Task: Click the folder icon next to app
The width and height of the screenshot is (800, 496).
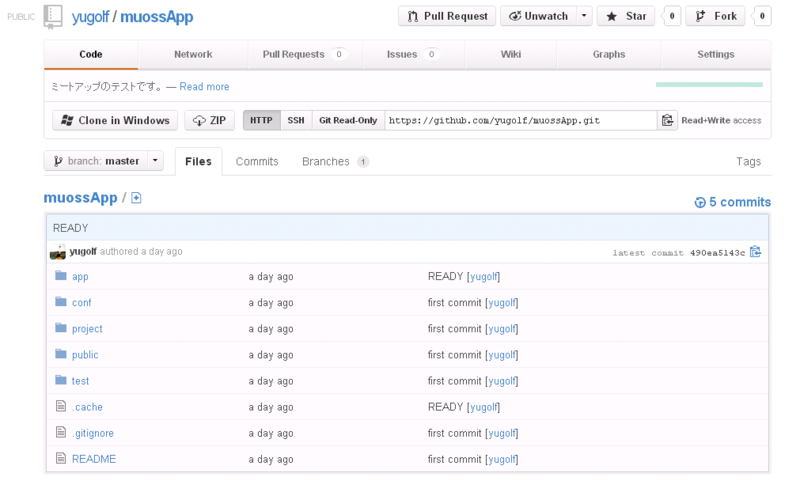Action: [x=61, y=276]
